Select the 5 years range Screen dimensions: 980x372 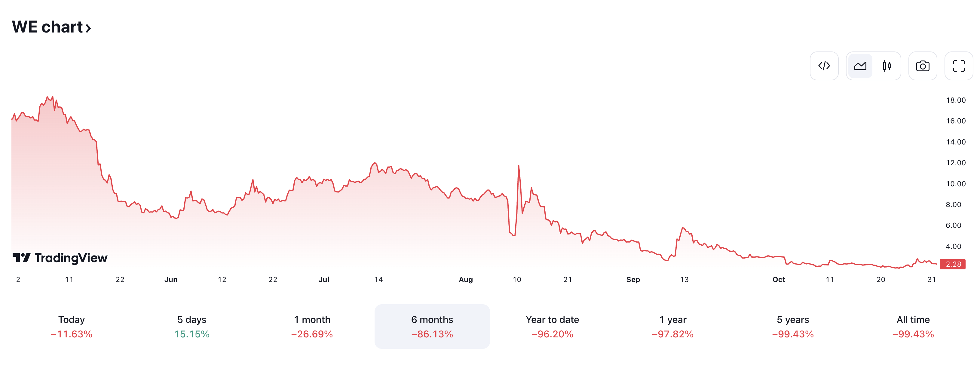(x=793, y=326)
